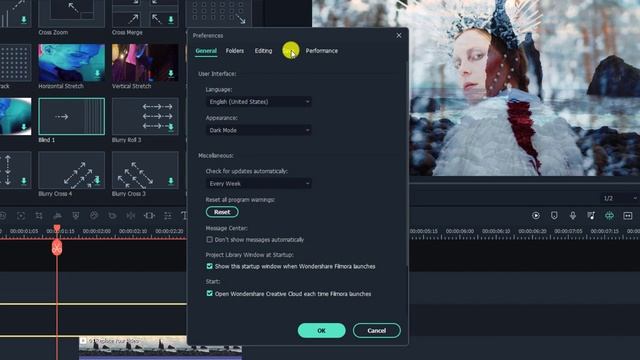Click the 00:00:01:05 mark on ruler

[24, 231]
